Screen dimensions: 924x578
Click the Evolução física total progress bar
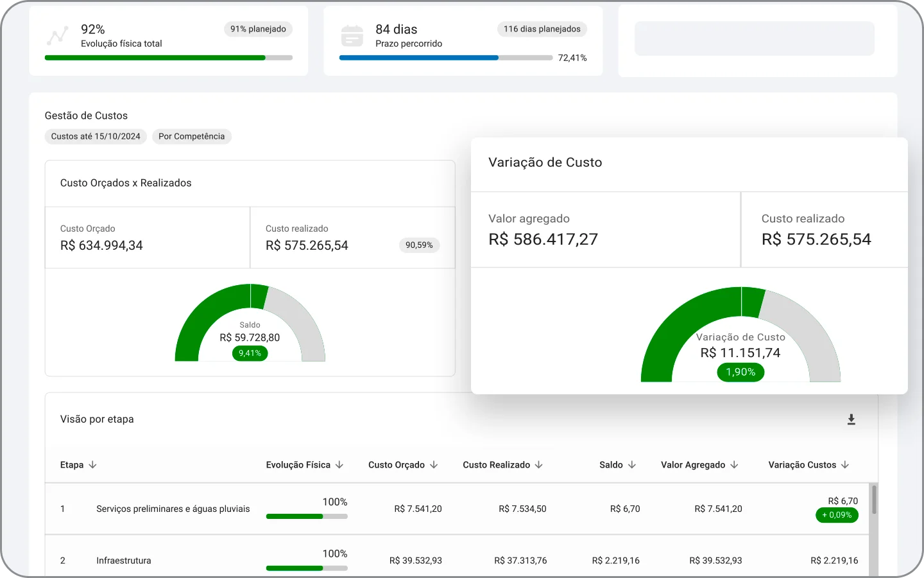coord(169,58)
